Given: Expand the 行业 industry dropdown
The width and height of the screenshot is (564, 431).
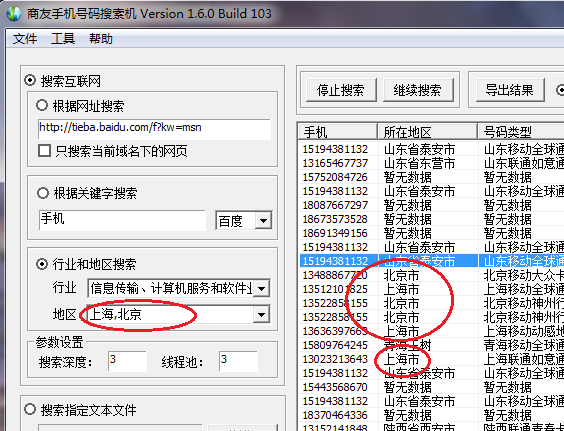Looking at the screenshot, I should (x=261, y=288).
